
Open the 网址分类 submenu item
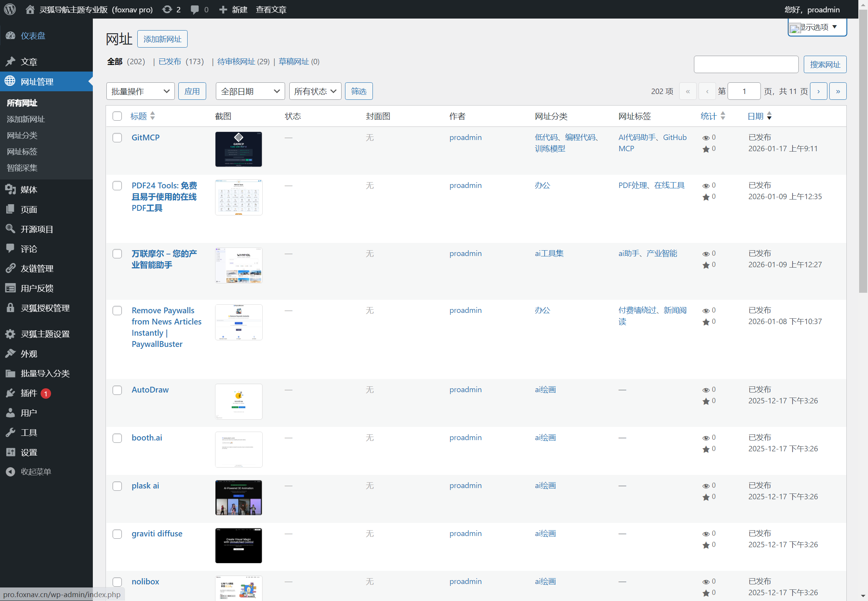(x=22, y=135)
